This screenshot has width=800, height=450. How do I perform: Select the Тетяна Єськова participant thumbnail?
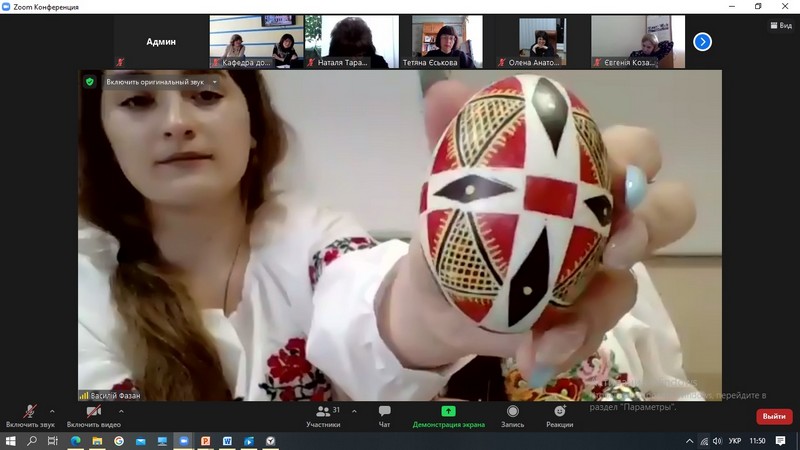tap(447, 42)
